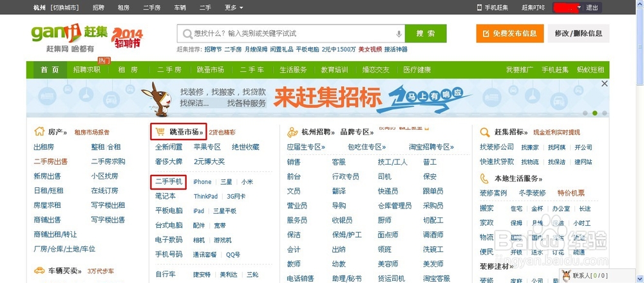Click the 跳蚤市场 shopping cart icon

tap(160, 132)
